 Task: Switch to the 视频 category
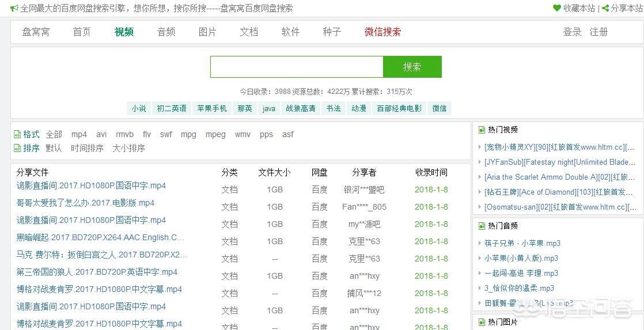(x=124, y=32)
